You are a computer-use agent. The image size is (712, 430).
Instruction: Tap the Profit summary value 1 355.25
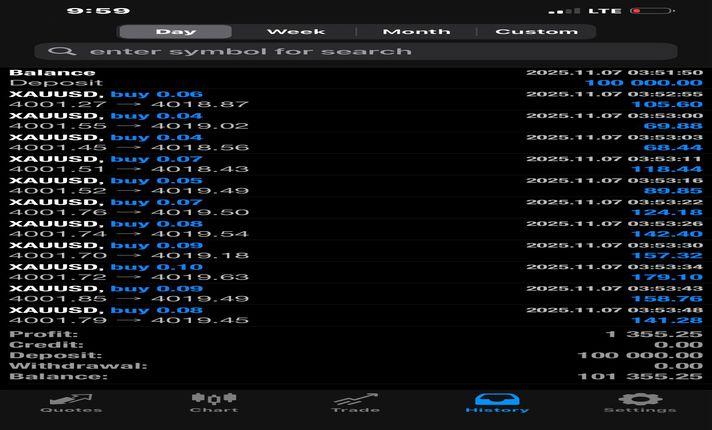point(654,334)
